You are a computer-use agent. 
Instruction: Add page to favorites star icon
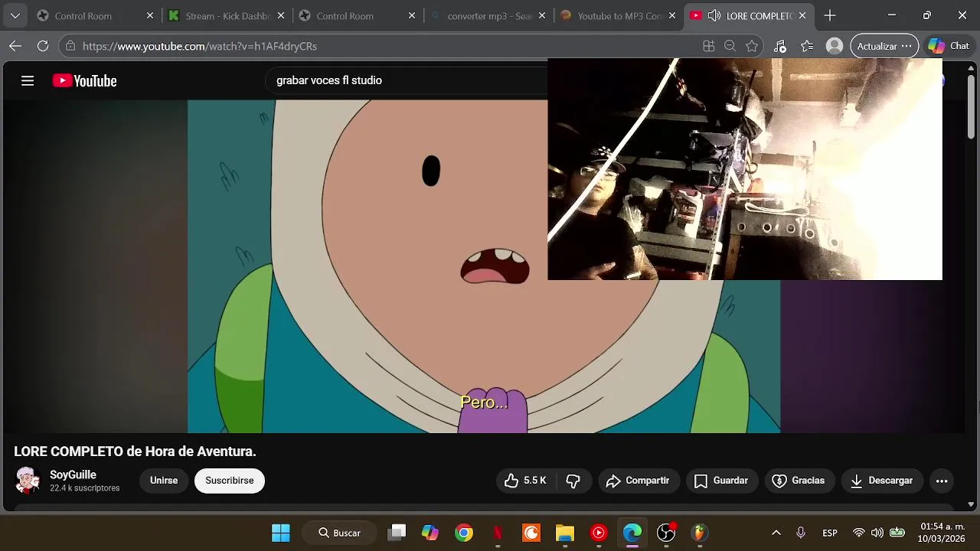click(752, 46)
